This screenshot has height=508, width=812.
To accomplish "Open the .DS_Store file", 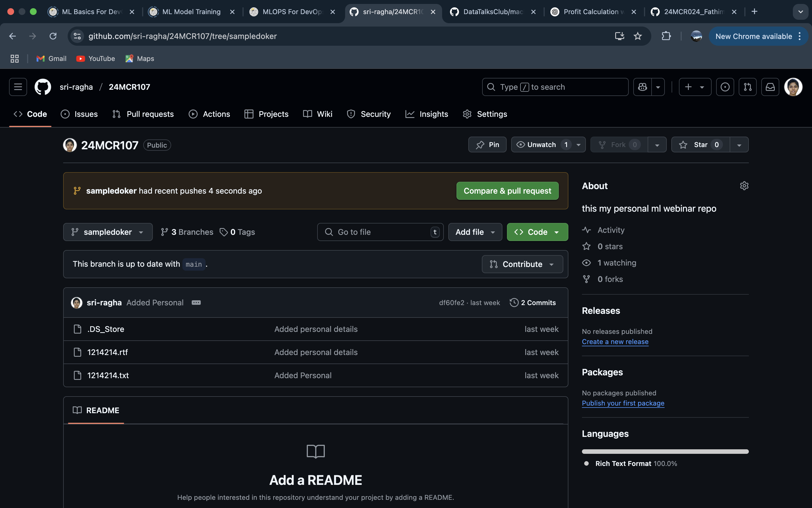I will coord(106,329).
